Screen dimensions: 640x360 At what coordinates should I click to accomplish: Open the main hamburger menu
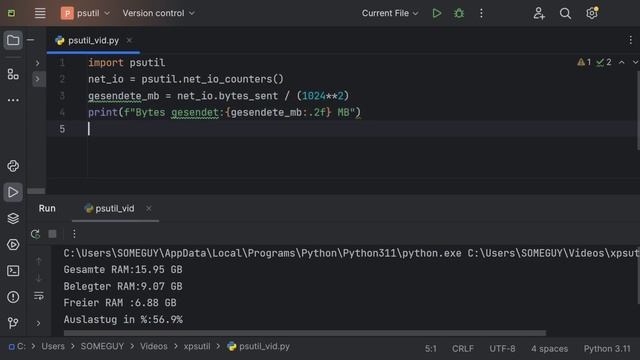(x=40, y=13)
